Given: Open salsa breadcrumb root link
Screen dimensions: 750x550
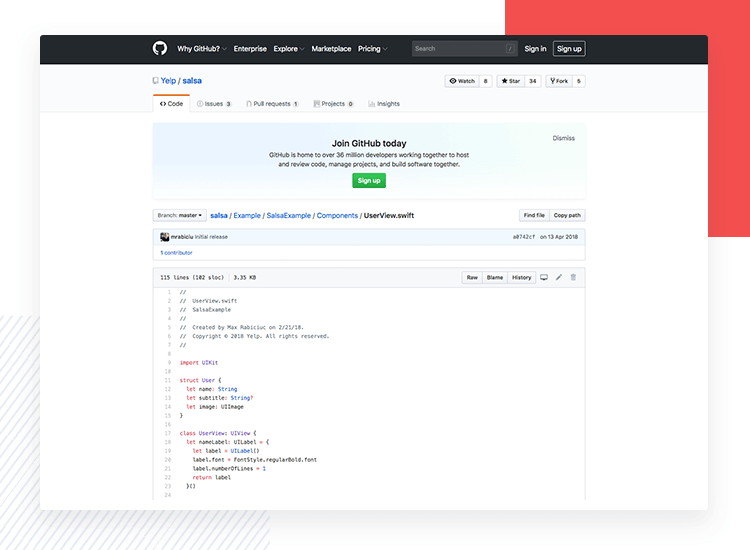Looking at the screenshot, I should click(219, 216).
